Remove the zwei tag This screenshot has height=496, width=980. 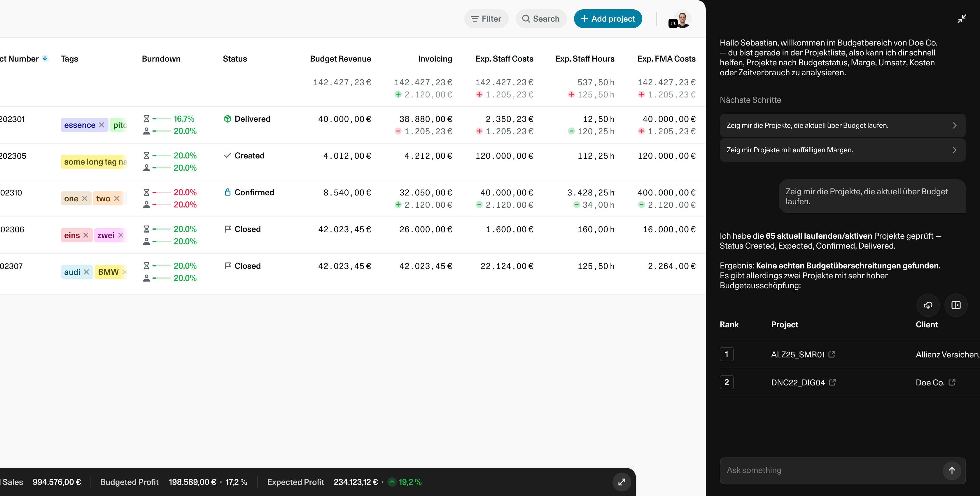pos(120,235)
